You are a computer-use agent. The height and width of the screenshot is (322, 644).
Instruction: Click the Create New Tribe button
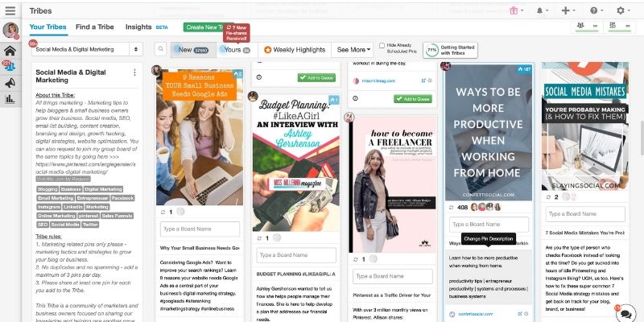pos(204,27)
